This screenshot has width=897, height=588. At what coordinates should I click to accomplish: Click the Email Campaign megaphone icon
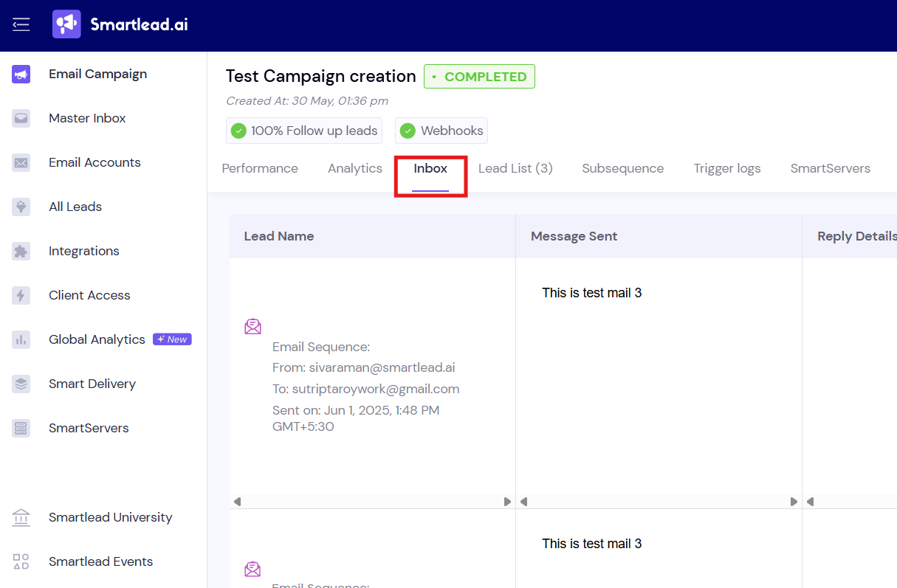(x=21, y=74)
